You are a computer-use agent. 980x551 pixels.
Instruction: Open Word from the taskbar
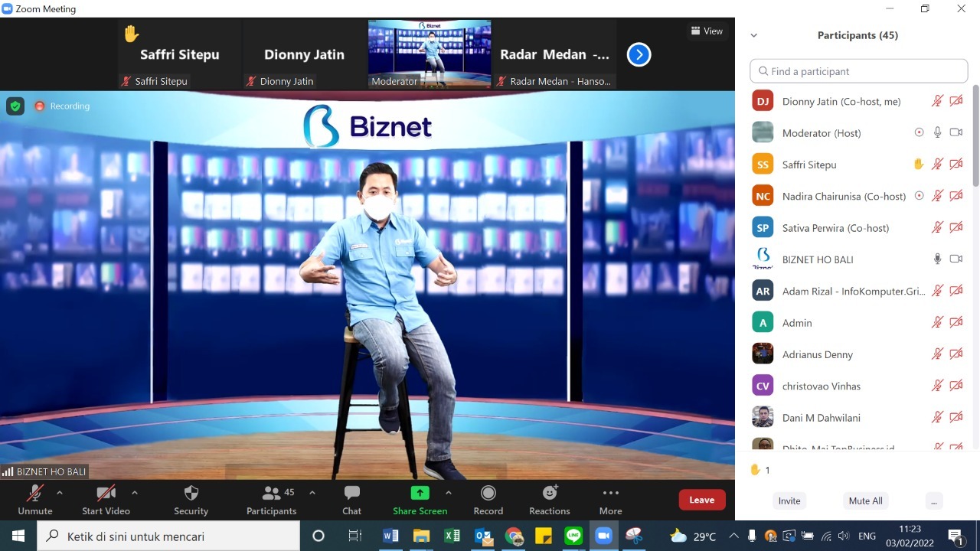point(390,536)
